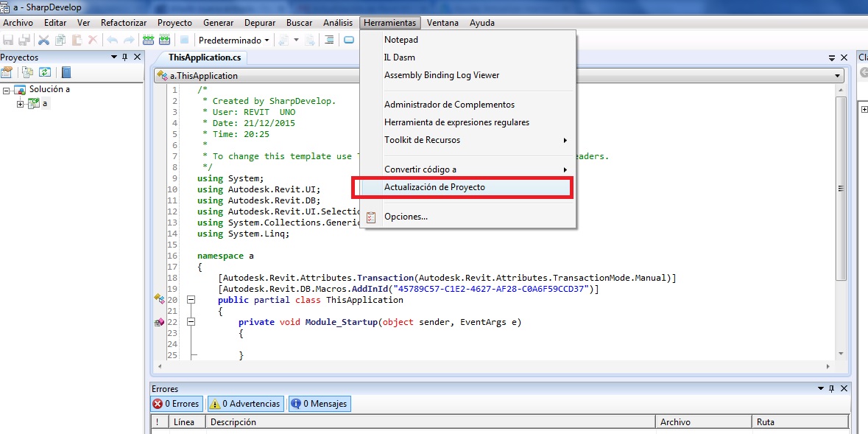
Task: Click the Cut scissors icon in toolbar
Action: (x=44, y=40)
